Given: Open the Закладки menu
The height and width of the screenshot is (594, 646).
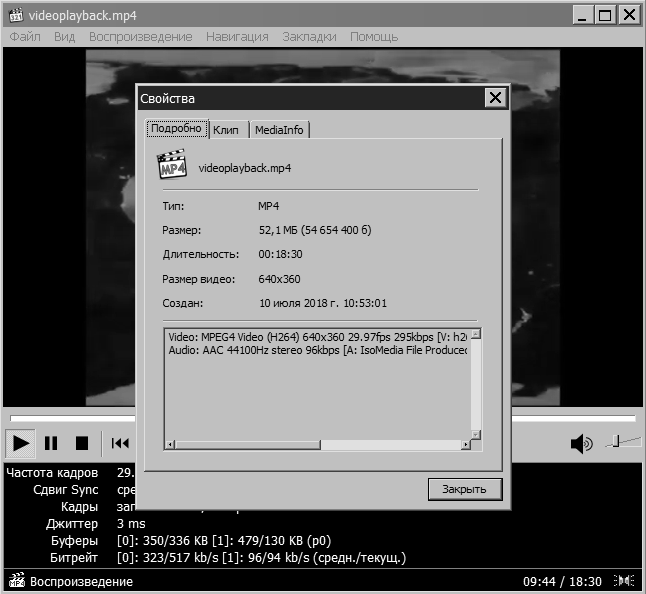Looking at the screenshot, I should coord(308,37).
